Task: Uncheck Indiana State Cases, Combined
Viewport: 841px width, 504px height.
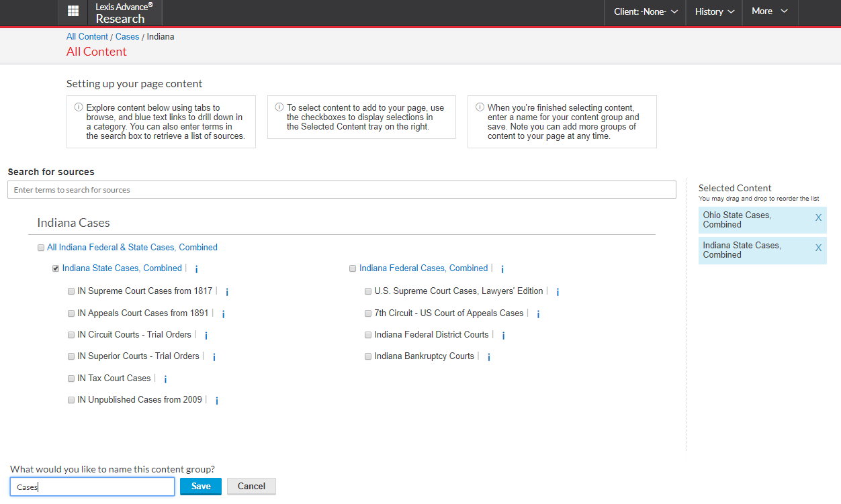Action: [56, 268]
